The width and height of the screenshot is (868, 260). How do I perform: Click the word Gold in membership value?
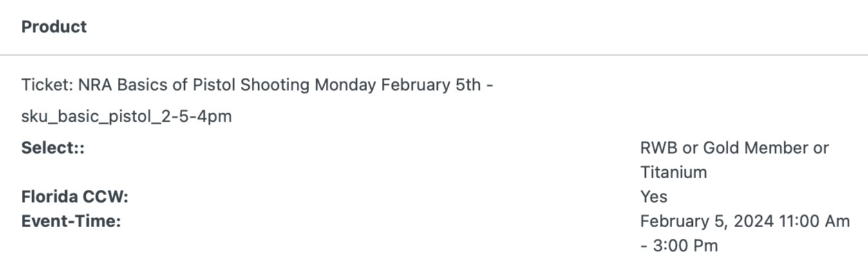[719, 148]
